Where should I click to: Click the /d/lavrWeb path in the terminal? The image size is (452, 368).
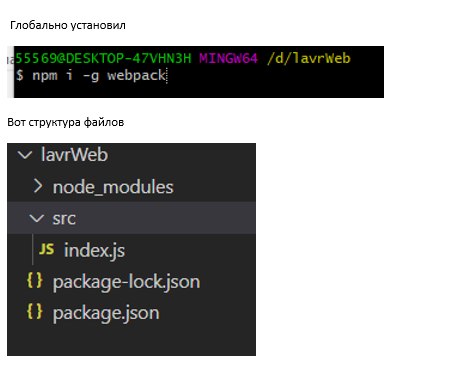tap(309, 58)
